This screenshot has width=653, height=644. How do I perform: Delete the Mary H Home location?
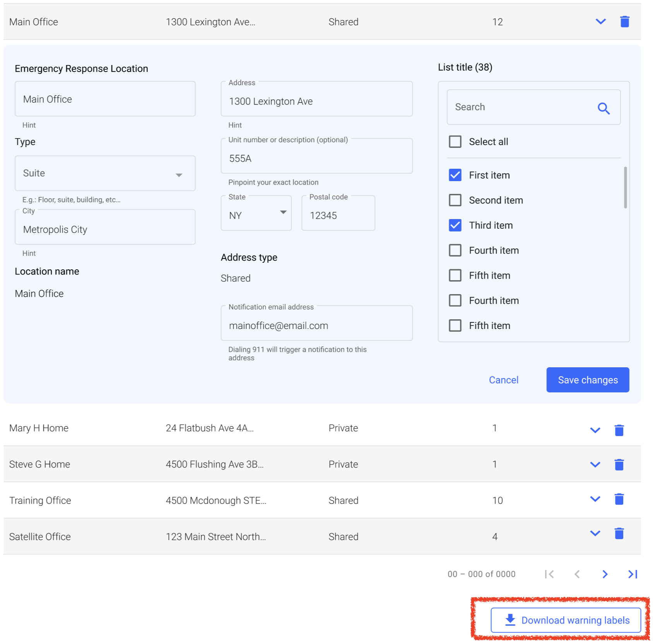(x=619, y=429)
